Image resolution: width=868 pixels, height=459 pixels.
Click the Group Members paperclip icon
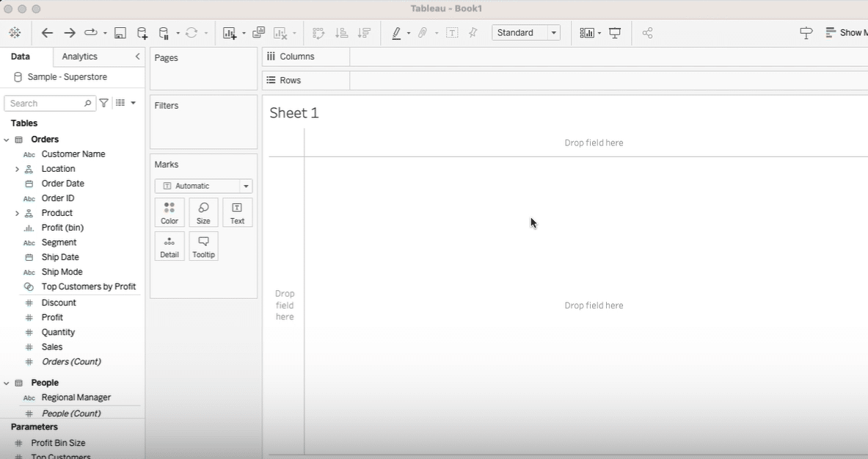click(423, 33)
